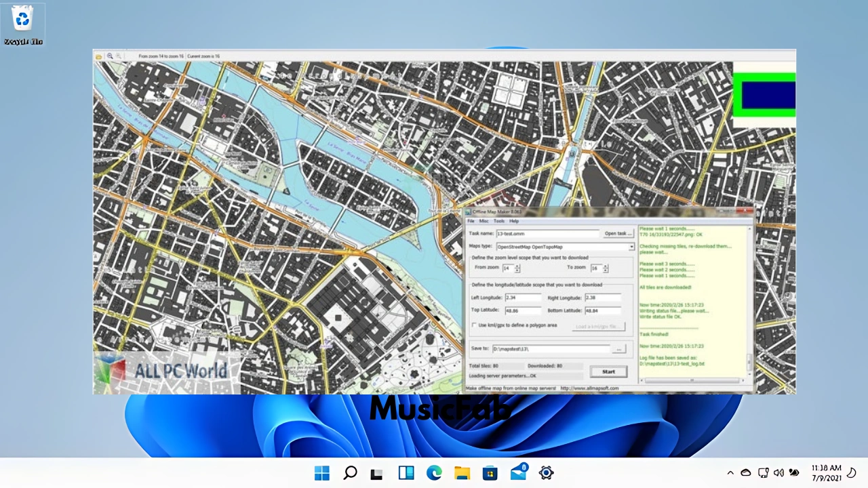The height and width of the screenshot is (488, 868).
Task: Decrease the To zoom value
Action: 605,270
